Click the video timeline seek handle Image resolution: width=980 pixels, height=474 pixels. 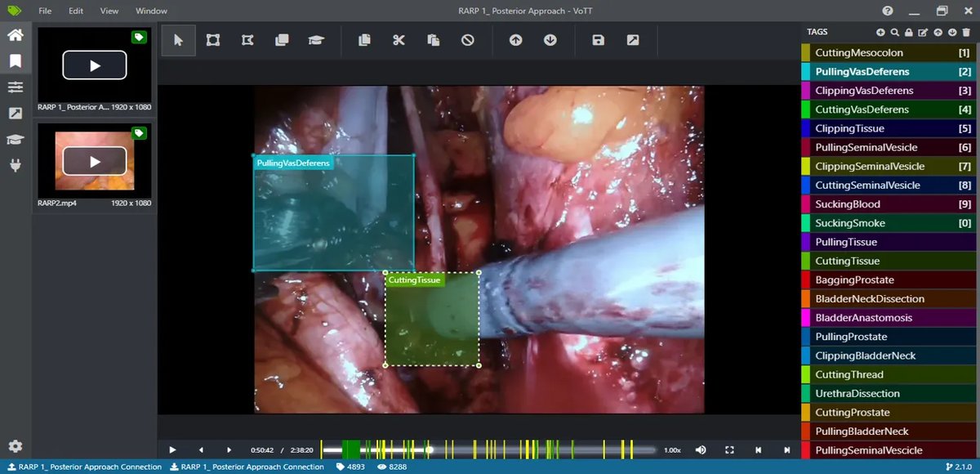[x=430, y=449]
